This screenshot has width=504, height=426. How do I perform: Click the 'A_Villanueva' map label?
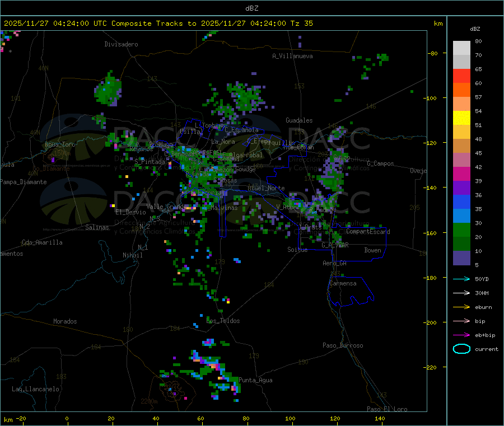click(292, 56)
